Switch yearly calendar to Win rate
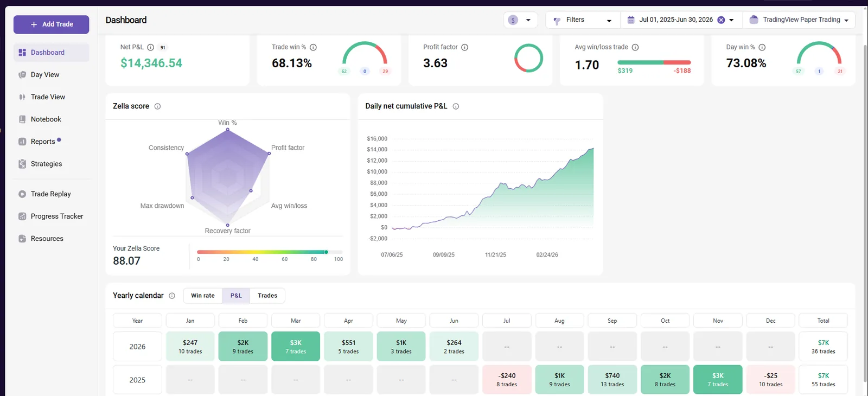Viewport: 868px width, 396px height. (x=203, y=296)
